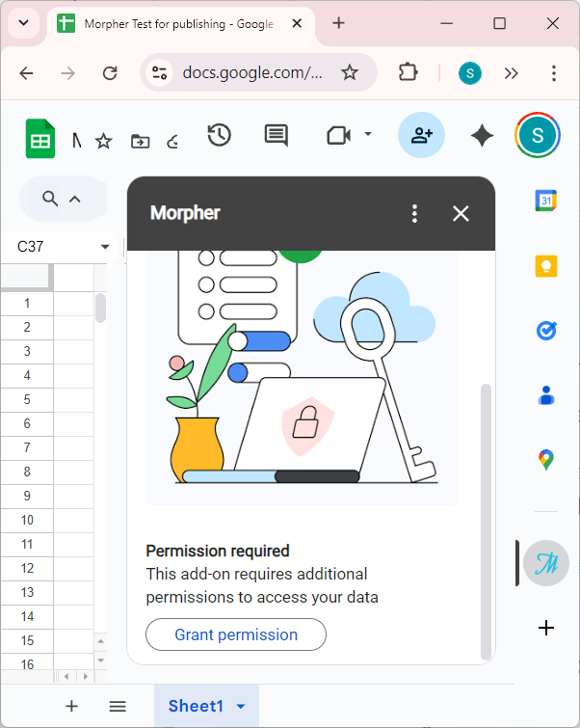Image resolution: width=580 pixels, height=728 pixels.
Task: Click the Grant permission button
Action: pos(236,634)
